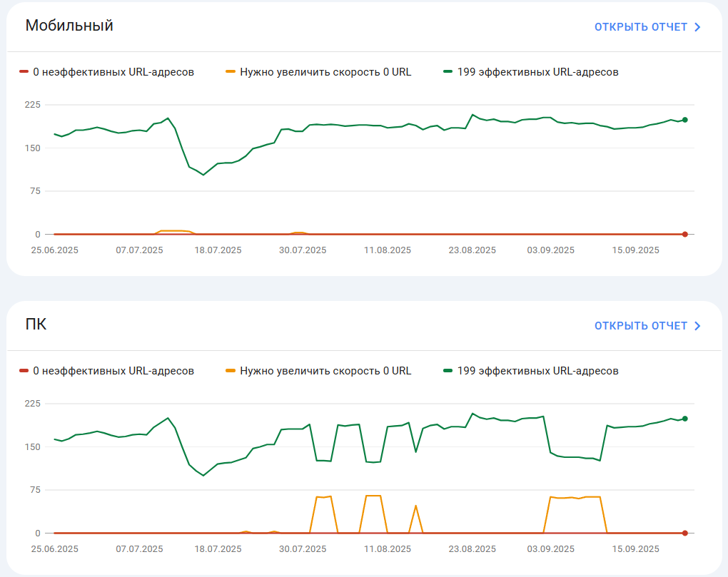Click chevron arrow next to ПК ОТКРЫТЬ ОТЧЕТ
The width and height of the screenshot is (728, 577).
point(697,326)
